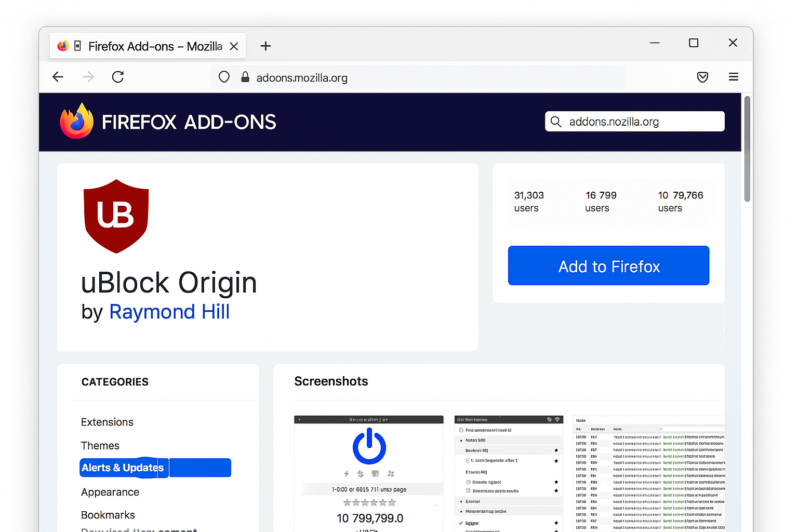Open author Raymond Hill's profile link
Image resolution: width=798 pixels, height=532 pixels.
tap(169, 312)
